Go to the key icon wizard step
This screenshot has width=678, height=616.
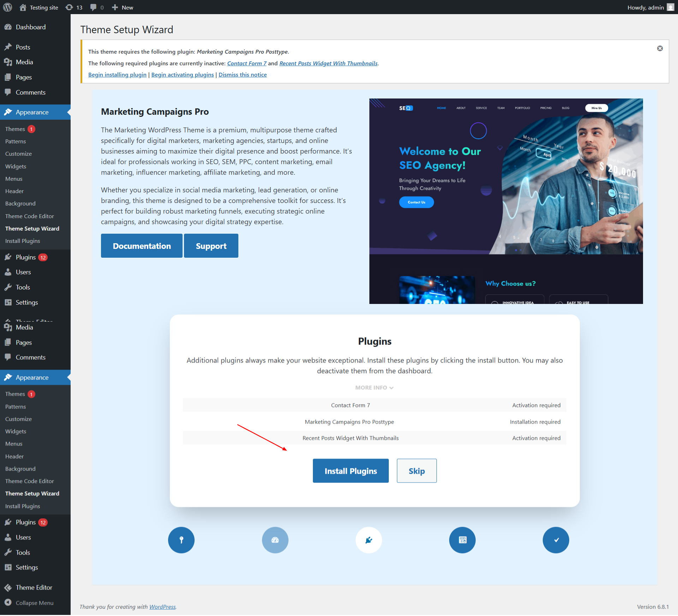181,540
